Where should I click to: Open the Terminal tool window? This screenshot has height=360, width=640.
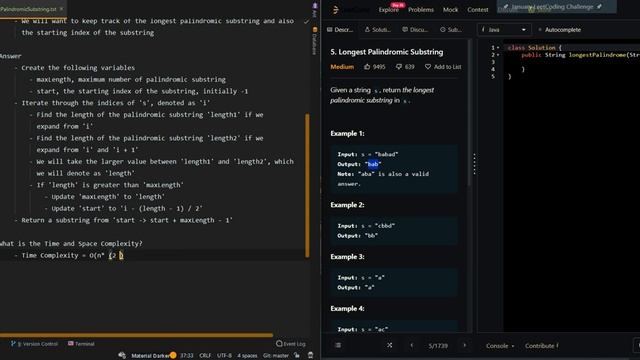81,344
